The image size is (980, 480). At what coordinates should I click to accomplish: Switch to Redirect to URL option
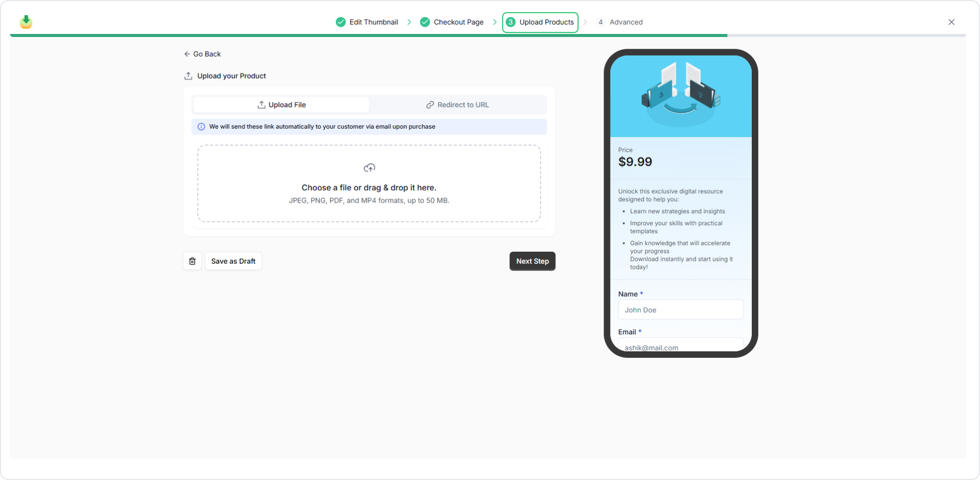457,105
